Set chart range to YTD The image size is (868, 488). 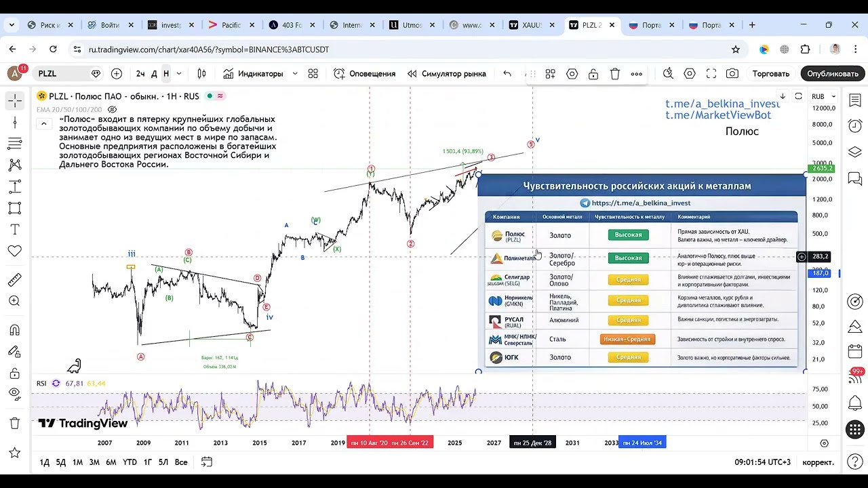pyautogui.click(x=130, y=462)
